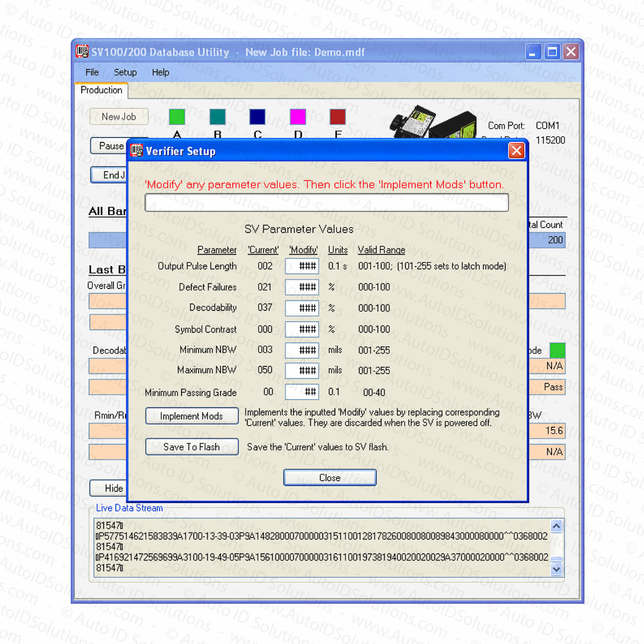The width and height of the screenshot is (644, 644).
Task: Click the Verifier Setup title bar icon
Action: coord(137,151)
